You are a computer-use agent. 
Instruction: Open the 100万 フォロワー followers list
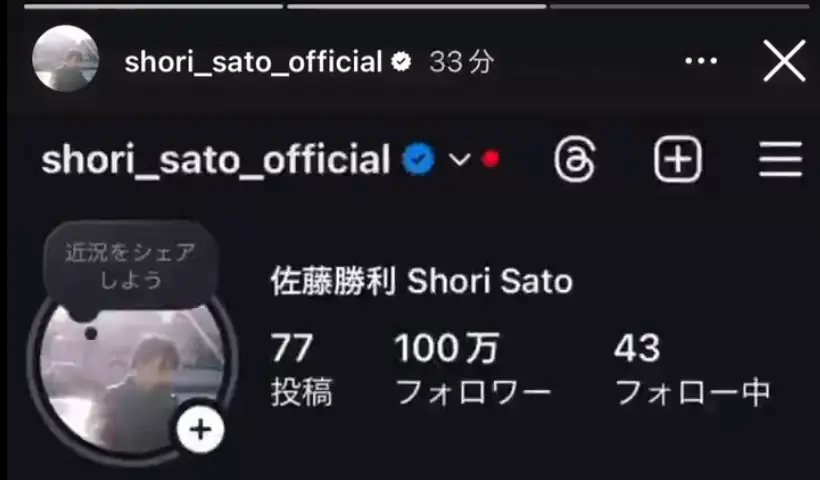473,369
